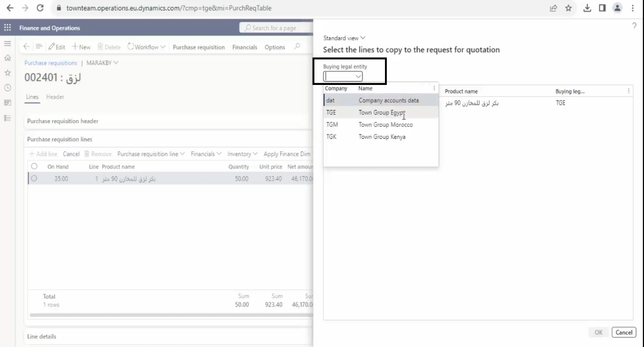
Task: Click the OK button in dialog
Action: 599,332
